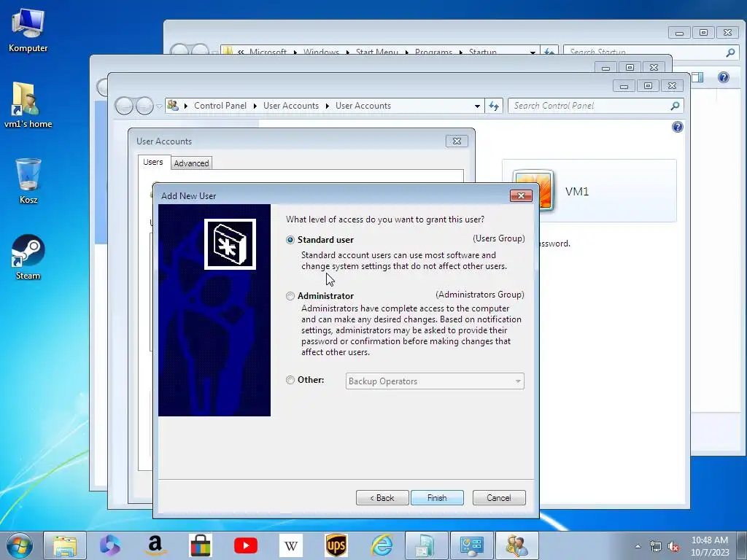Viewport: 747px width, 560px height.
Task: Open the Backup Operators group dropdown
Action: 435,381
